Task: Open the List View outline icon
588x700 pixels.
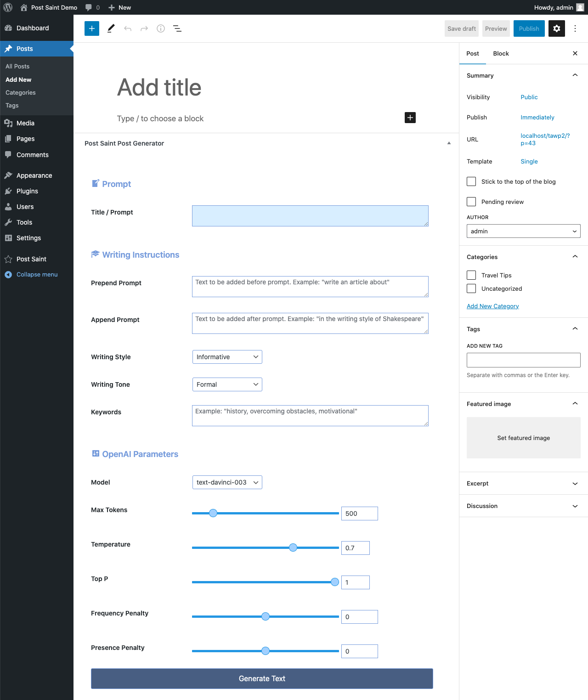Action: 177,28
